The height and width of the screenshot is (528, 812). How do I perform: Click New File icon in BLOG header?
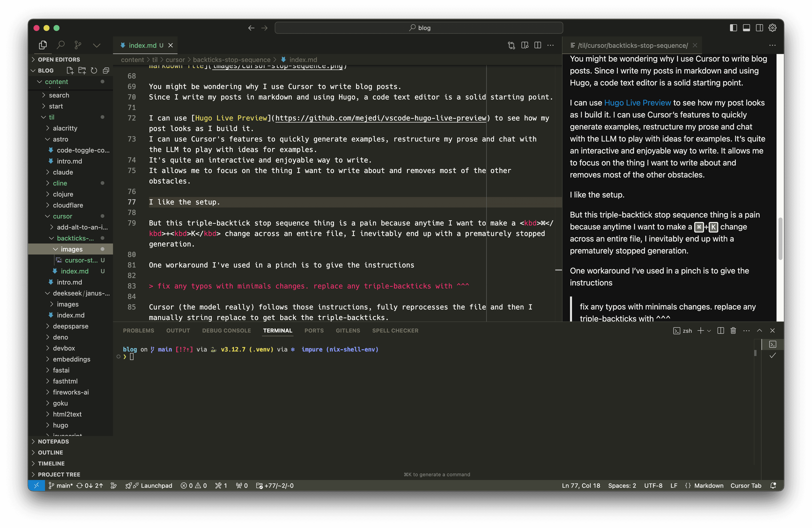[x=70, y=70]
